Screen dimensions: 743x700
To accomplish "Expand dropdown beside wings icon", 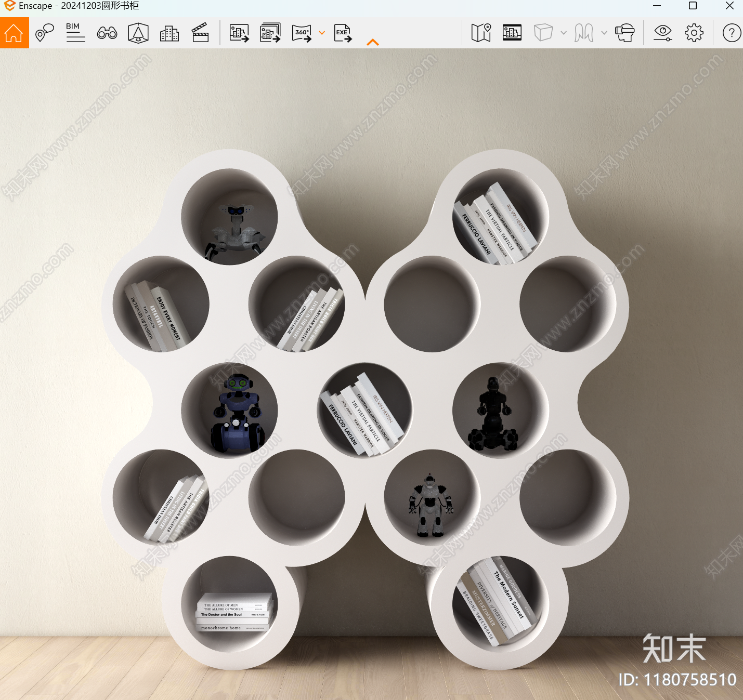I will tap(604, 33).
